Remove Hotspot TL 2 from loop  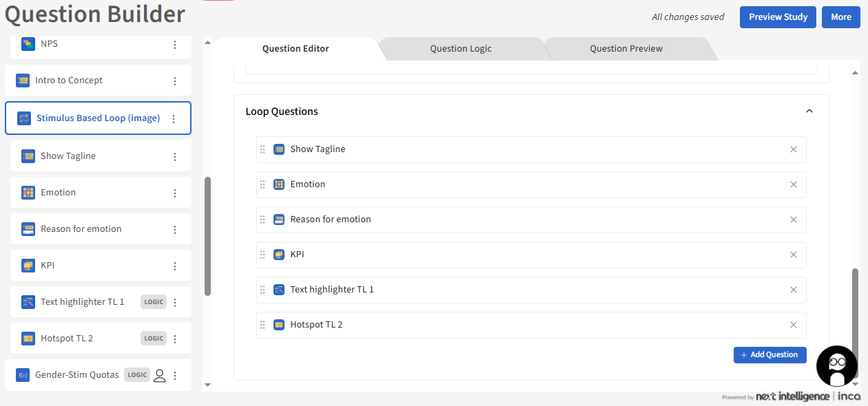tap(793, 325)
